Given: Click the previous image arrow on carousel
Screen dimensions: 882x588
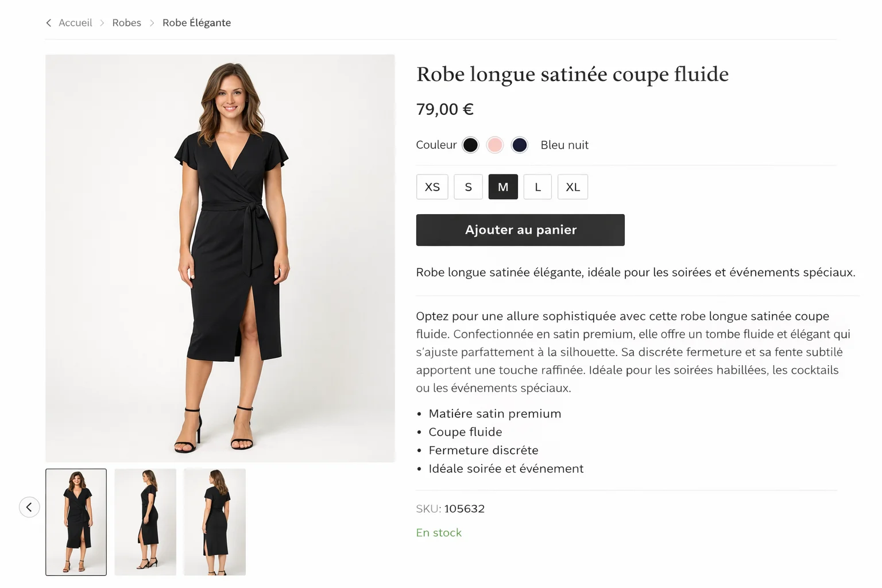Looking at the screenshot, I should click(x=29, y=507).
